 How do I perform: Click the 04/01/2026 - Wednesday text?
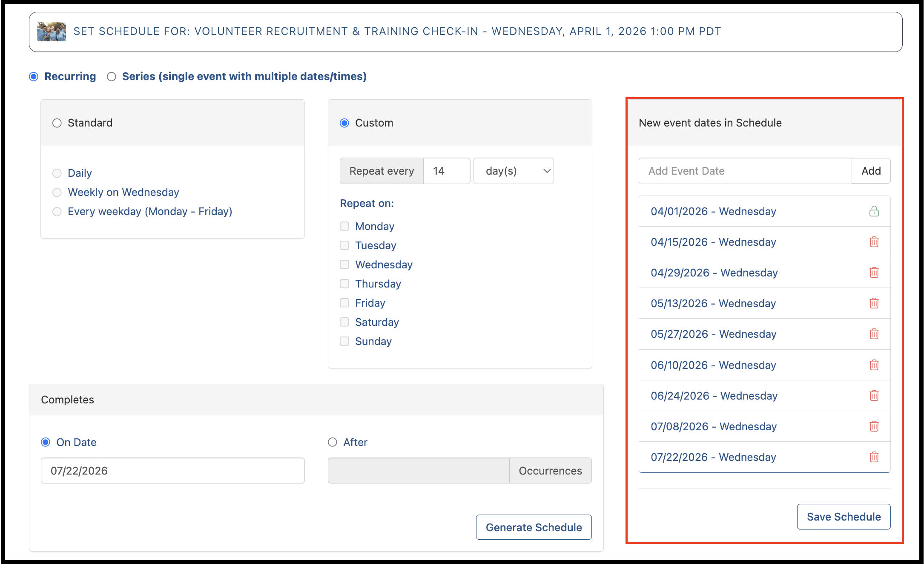coord(713,211)
